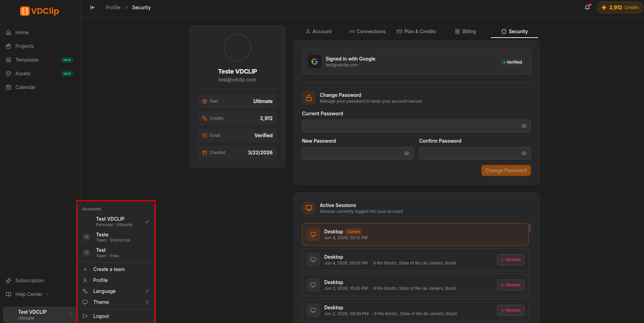Click the Create a team plus icon
The image size is (644, 323).
click(x=85, y=269)
